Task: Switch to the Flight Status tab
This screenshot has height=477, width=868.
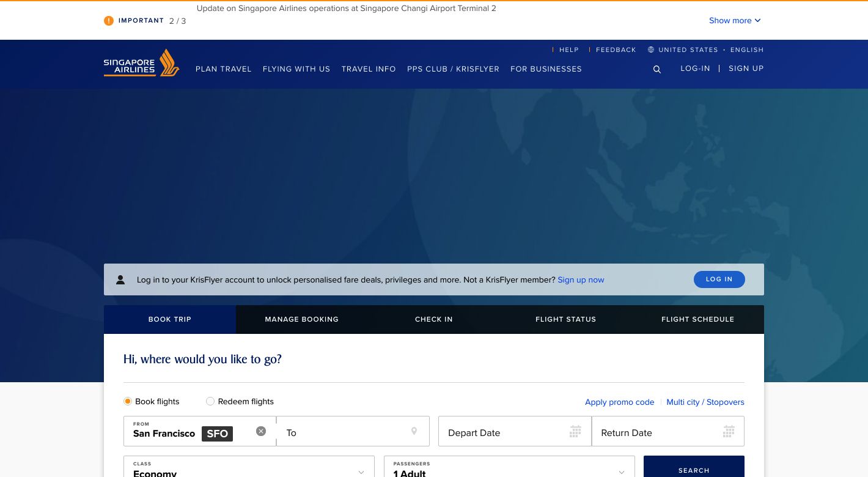Action: 566,319
